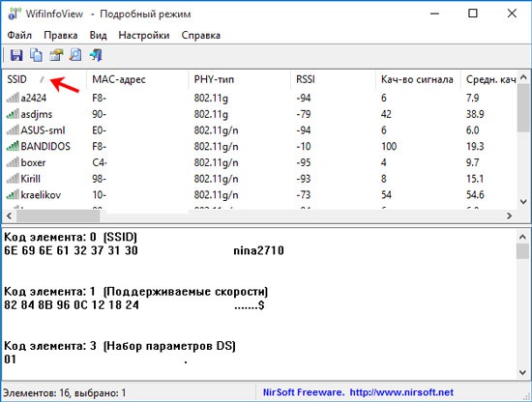Select the a2424 network row
The width and height of the screenshot is (532, 402).
[260, 98]
